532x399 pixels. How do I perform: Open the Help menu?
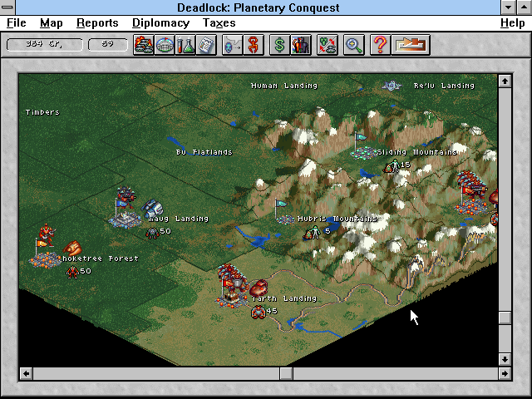click(x=512, y=22)
